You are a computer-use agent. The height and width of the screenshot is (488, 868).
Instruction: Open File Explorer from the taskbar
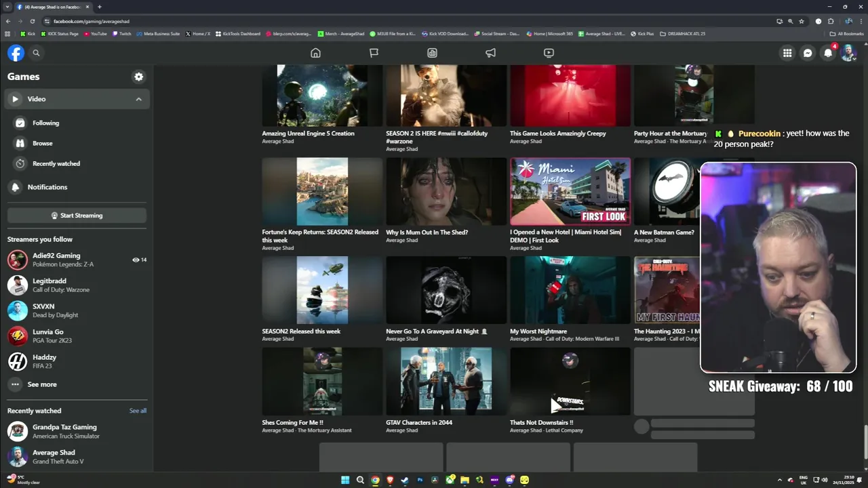point(465,481)
